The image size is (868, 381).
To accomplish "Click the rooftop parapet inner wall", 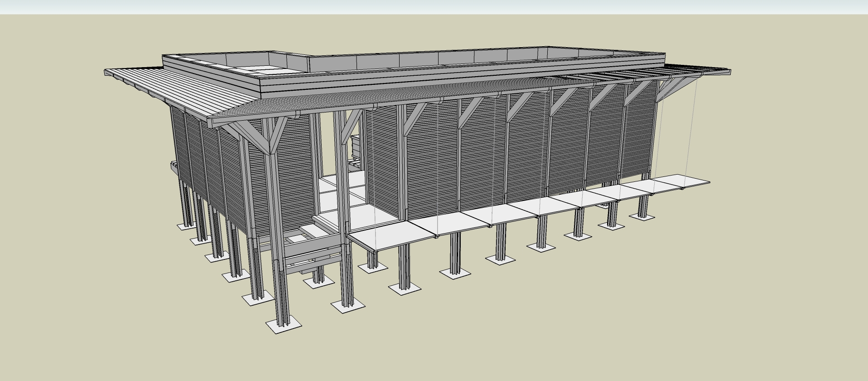I will click(453, 60).
